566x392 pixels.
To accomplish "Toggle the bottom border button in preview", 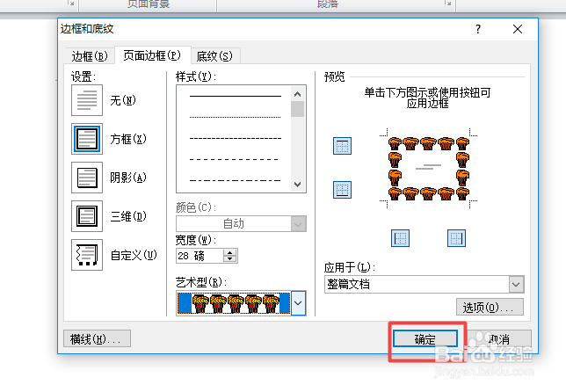I will click(x=342, y=190).
